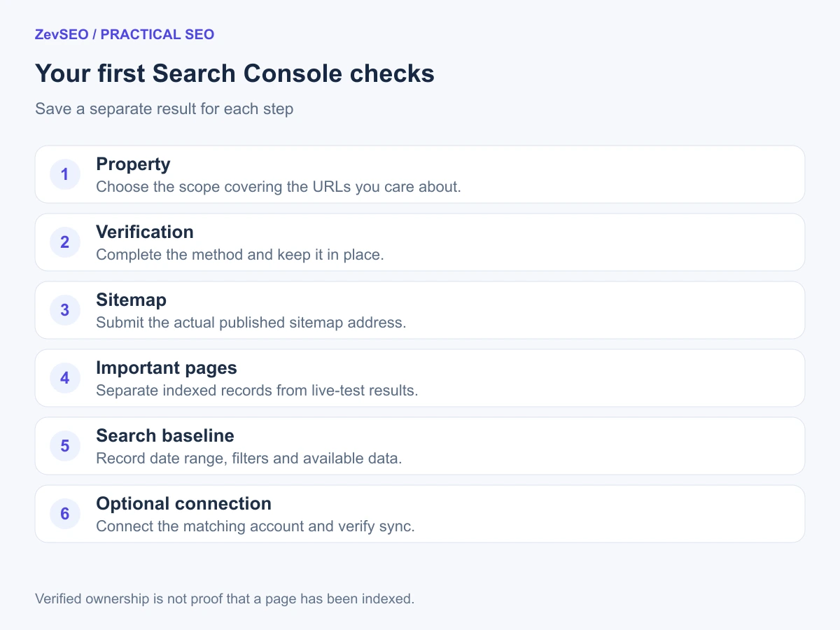Click 'Submit the actual published sitemap address'
The width and height of the screenshot is (840, 630).
point(251,323)
